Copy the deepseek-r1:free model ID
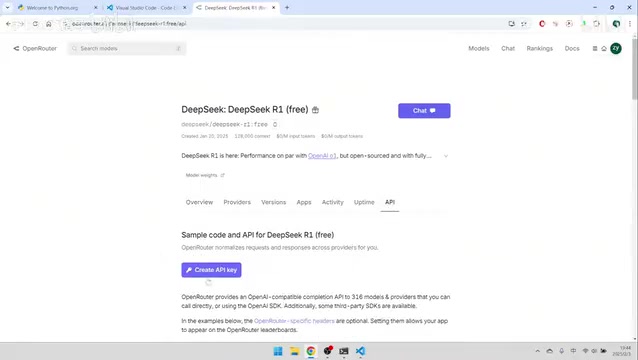The height and width of the screenshot is (360, 638). (275, 124)
